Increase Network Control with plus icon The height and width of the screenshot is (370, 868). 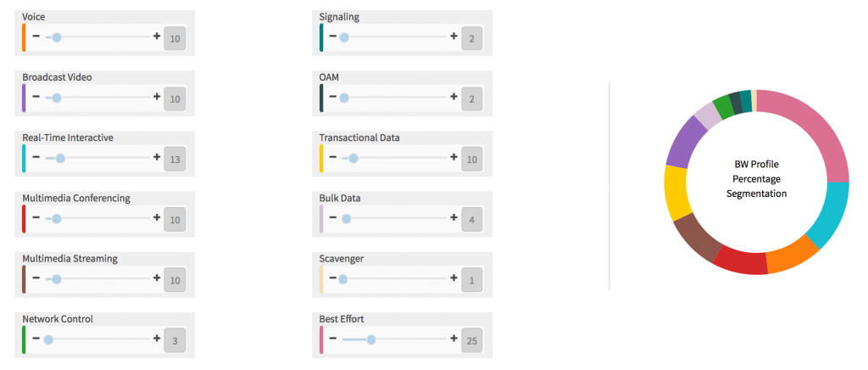point(157,339)
